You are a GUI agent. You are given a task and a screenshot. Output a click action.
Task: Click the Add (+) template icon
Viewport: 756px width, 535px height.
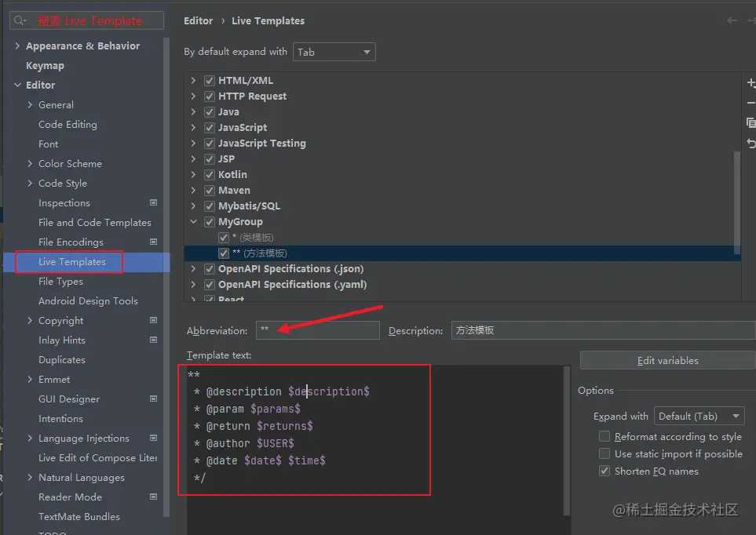(751, 83)
